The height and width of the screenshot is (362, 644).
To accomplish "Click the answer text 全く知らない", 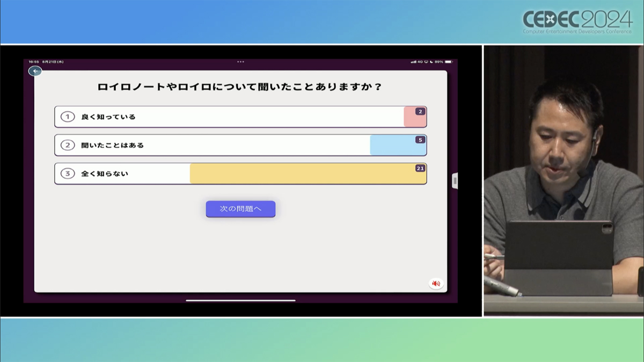I will pos(105,173).
